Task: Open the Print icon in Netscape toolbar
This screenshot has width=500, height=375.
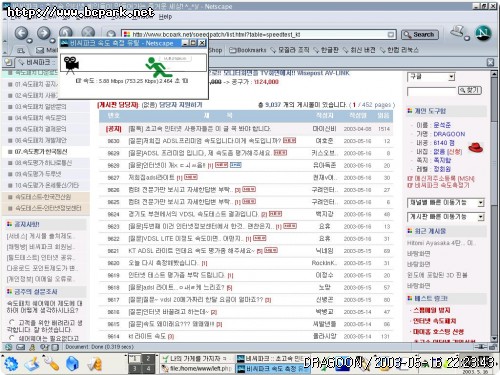Action: 458,32
